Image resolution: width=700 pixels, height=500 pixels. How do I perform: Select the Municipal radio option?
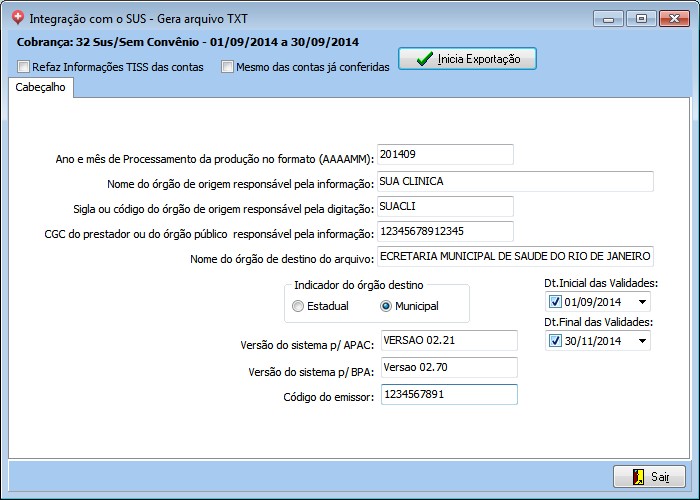(x=386, y=306)
